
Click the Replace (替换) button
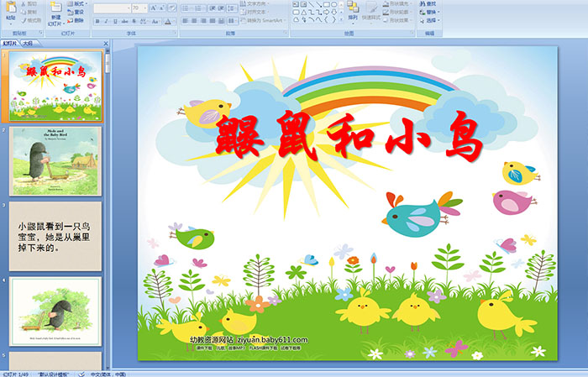[429, 12]
